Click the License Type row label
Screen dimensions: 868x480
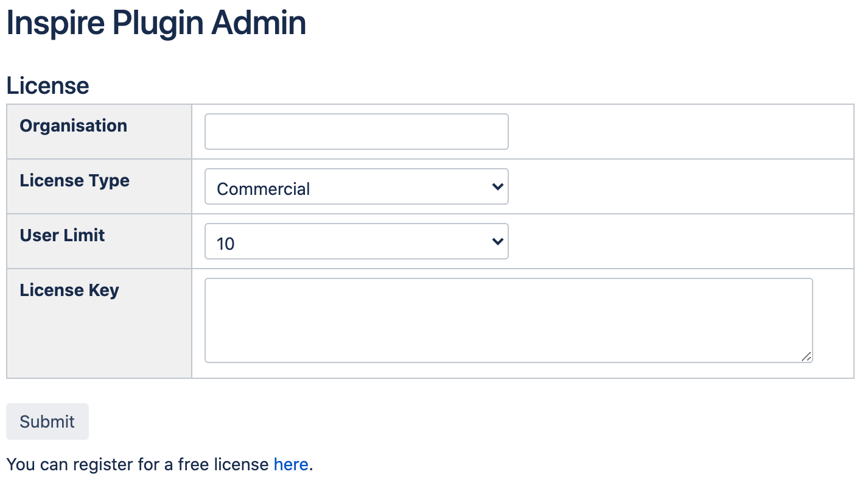(74, 180)
